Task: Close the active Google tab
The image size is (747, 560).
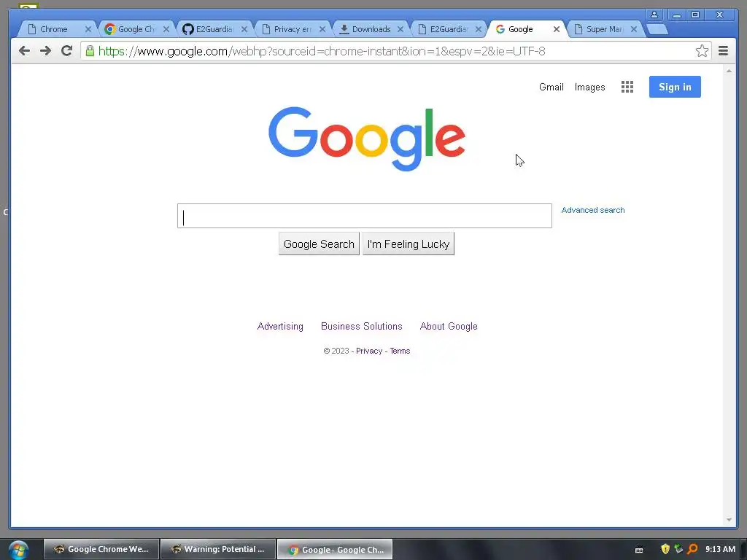Action: click(x=557, y=29)
